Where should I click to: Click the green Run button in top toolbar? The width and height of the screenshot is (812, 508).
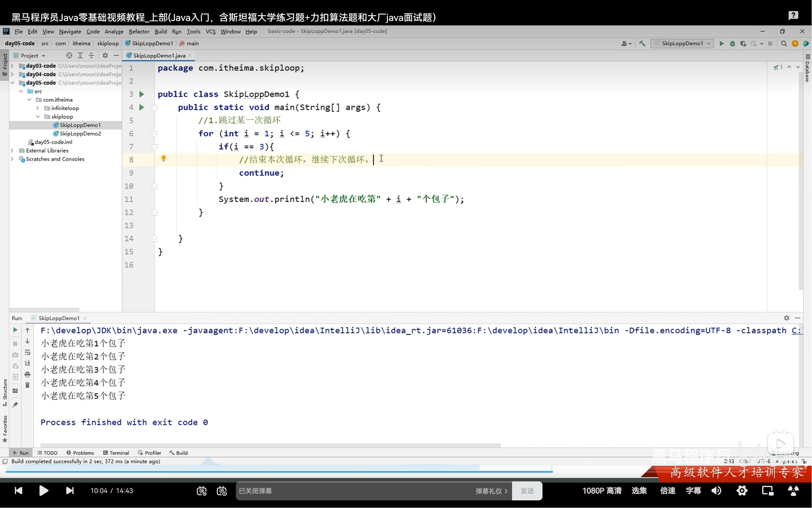[x=721, y=43]
